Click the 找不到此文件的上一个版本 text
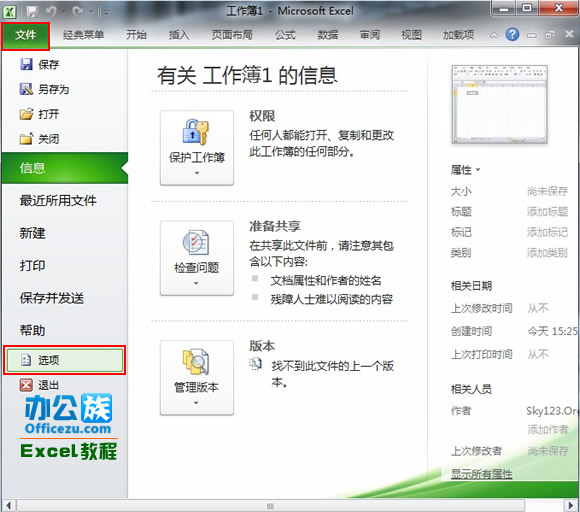Screen dimensions: 580x512 pos(333,374)
